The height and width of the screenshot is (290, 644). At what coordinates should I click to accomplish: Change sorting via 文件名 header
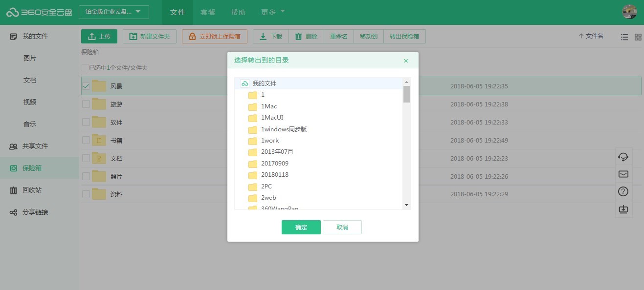click(591, 36)
